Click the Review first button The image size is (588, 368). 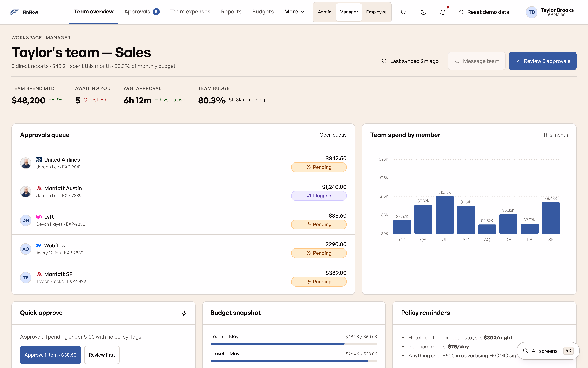(102, 355)
